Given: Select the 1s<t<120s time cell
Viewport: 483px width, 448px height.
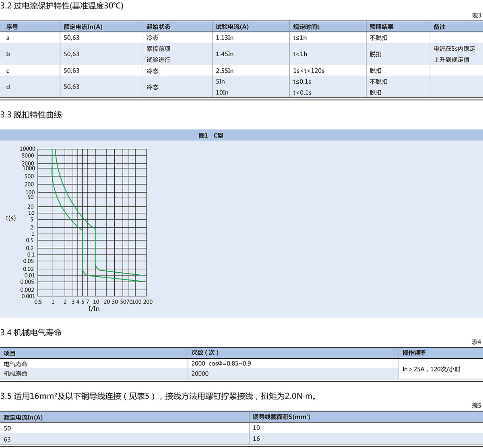Looking at the screenshot, I should click(x=309, y=71).
